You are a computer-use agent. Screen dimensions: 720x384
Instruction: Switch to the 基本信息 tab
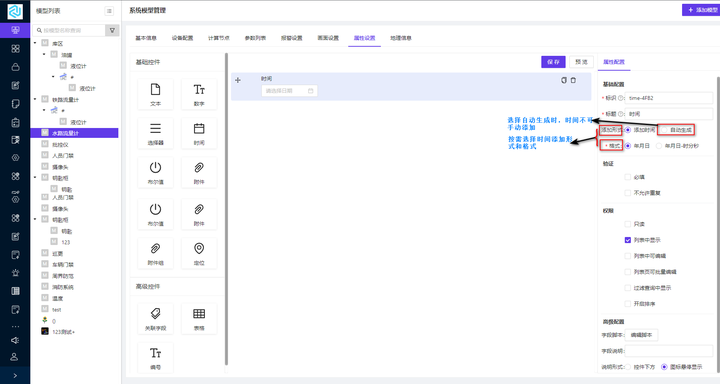[x=146, y=38]
